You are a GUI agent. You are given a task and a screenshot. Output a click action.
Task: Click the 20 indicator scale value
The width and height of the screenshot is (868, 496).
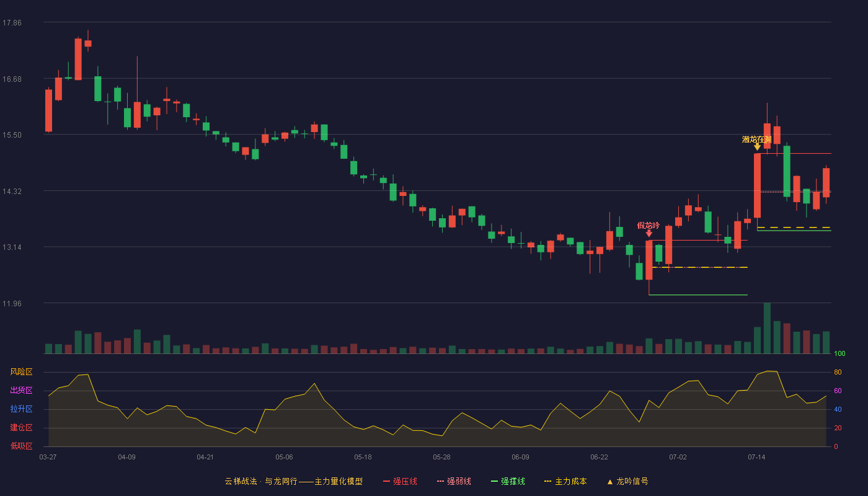pos(838,428)
